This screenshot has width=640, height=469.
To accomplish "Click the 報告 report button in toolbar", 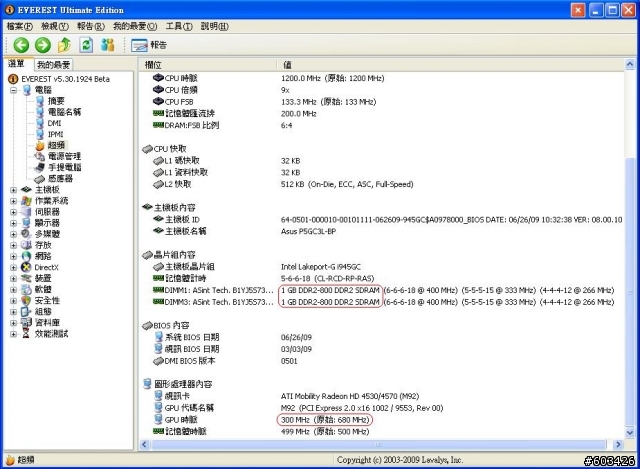I will point(149,45).
